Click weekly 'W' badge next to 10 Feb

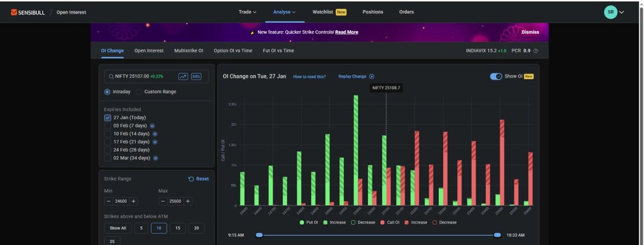(155, 134)
